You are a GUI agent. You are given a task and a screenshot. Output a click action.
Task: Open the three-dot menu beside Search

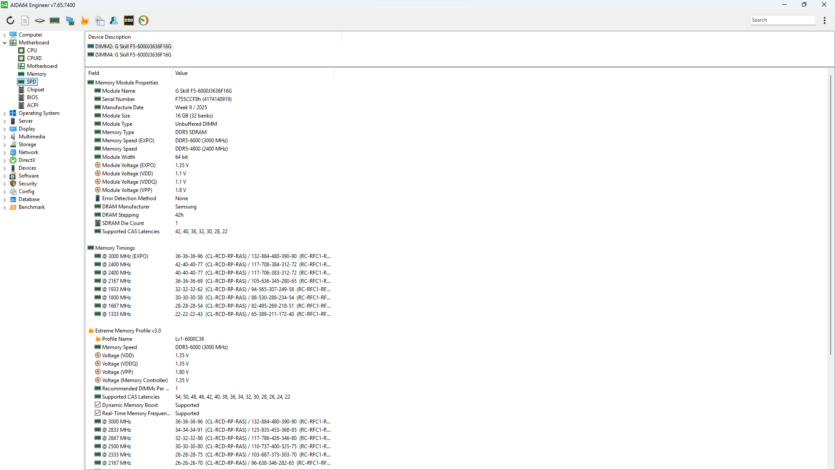824,20
